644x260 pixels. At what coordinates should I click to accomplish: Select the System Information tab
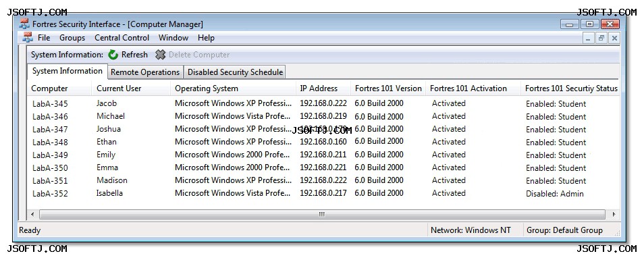coord(68,71)
